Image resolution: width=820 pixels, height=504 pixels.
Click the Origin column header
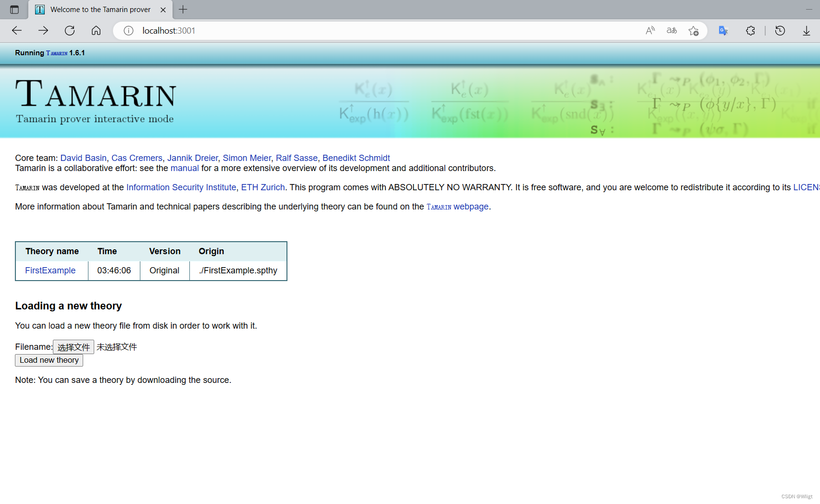click(211, 251)
